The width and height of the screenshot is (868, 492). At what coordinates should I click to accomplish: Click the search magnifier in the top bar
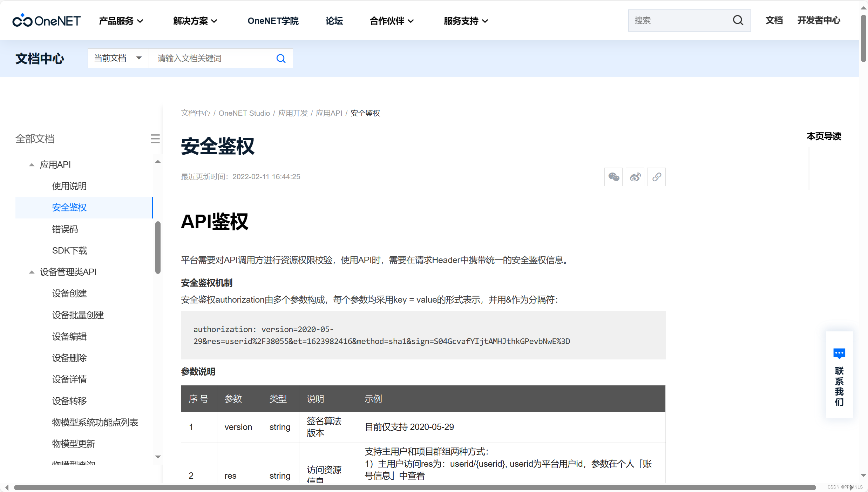[738, 20]
